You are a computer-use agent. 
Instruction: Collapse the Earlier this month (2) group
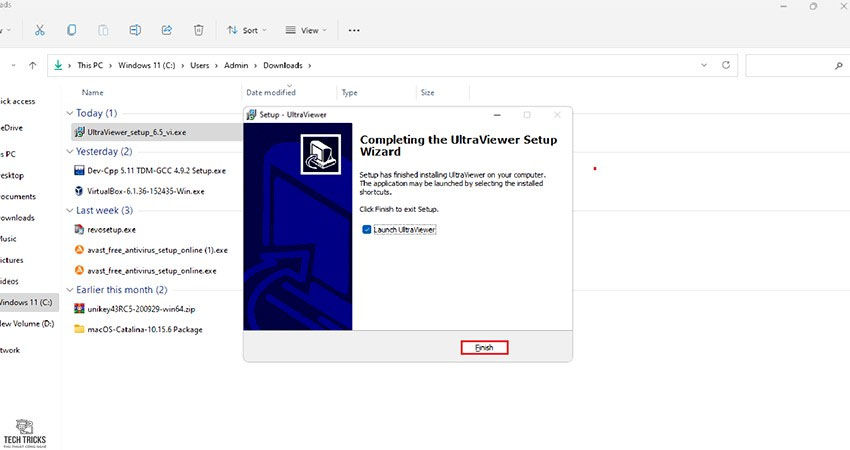coord(69,290)
